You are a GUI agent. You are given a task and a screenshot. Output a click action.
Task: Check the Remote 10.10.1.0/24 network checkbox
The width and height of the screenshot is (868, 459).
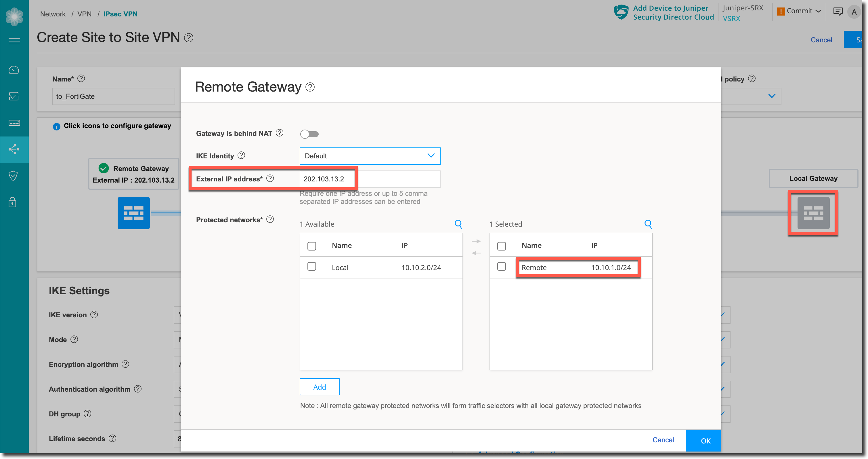tap(501, 267)
